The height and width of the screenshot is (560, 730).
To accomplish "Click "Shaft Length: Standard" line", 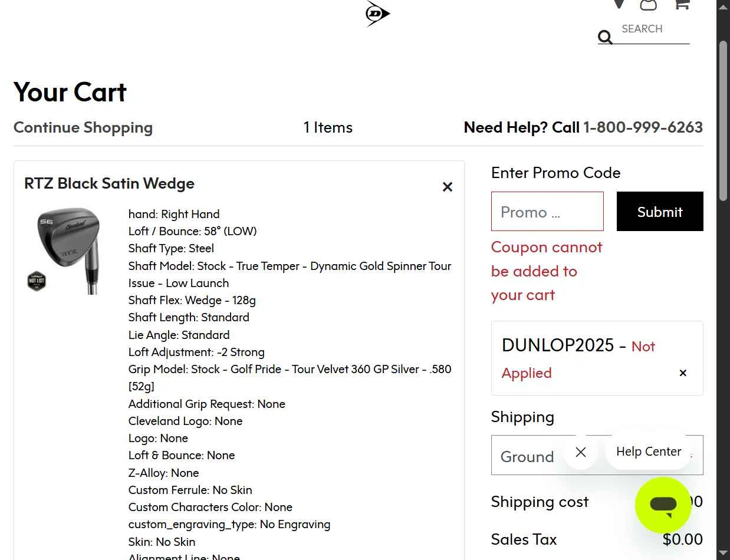I will tap(189, 317).
